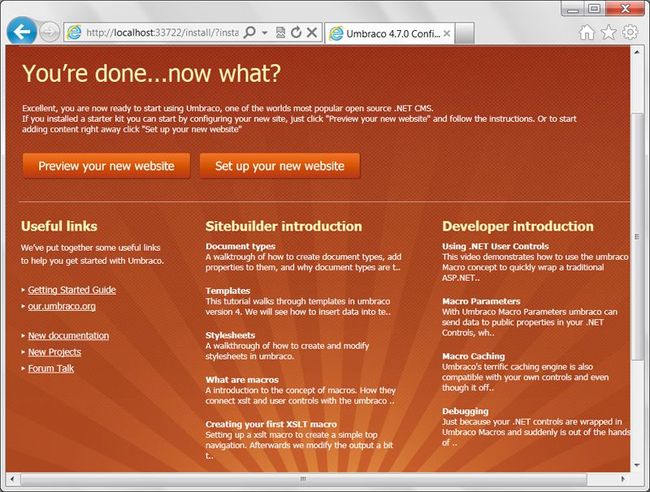Open the Getting Started Guide link
Viewport: 650px width, 492px height.
[72, 290]
